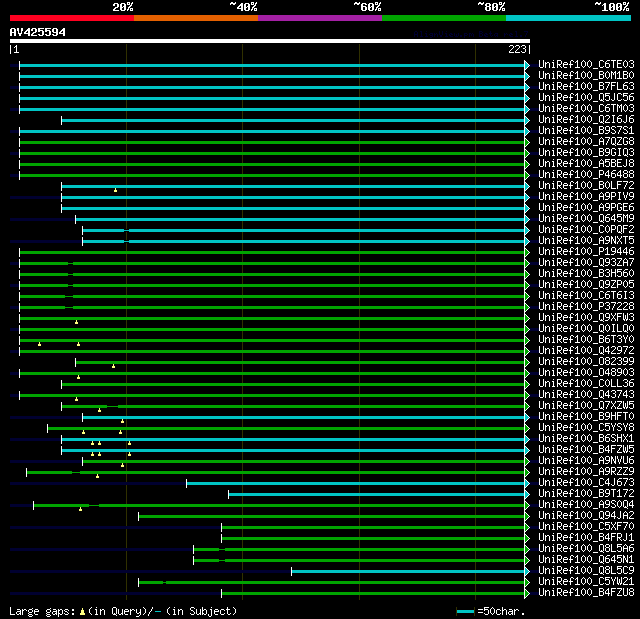Screen dimensions: 640x619
Task: Click the UniRef100_C0PQF2 entry
Action: 586,230
